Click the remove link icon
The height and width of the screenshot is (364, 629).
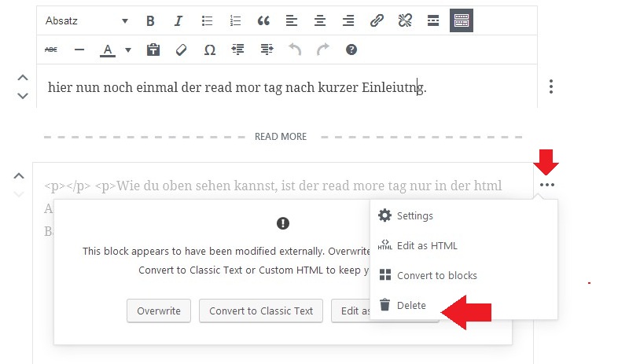pyautogui.click(x=405, y=21)
